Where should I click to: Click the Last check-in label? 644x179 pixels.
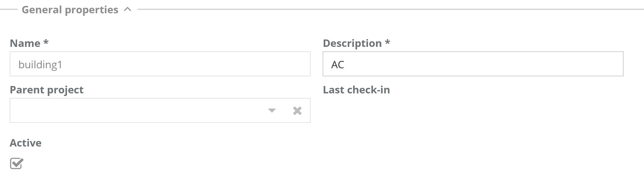(x=356, y=90)
